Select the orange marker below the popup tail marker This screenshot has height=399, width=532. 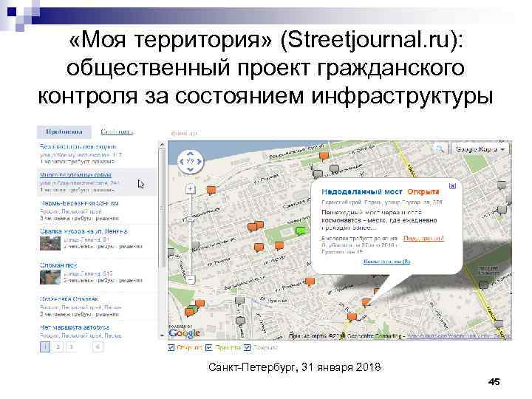(x=352, y=317)
